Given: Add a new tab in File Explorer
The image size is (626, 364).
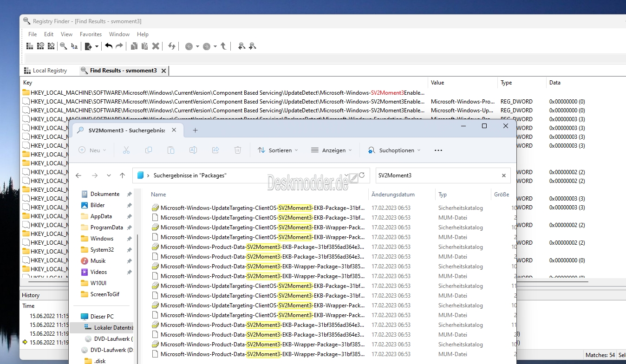Looking at the screenshot, I should (195, 130).
